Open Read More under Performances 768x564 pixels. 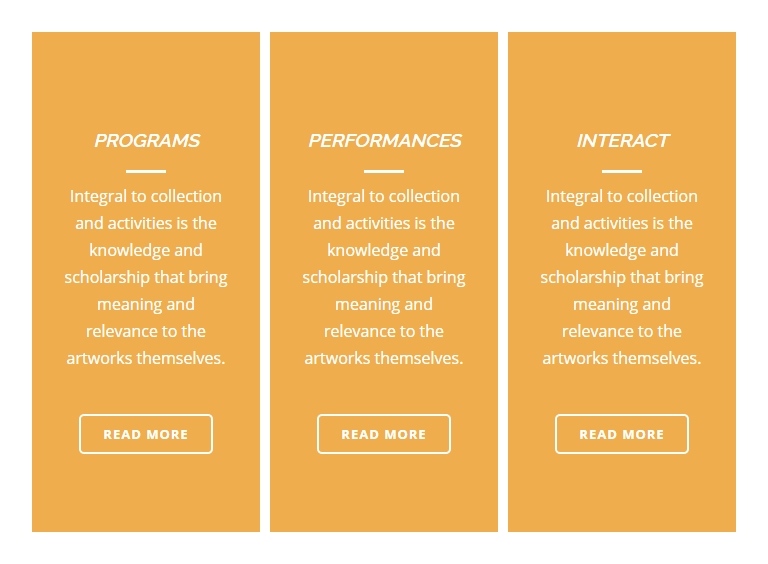[x=384, y=434]
